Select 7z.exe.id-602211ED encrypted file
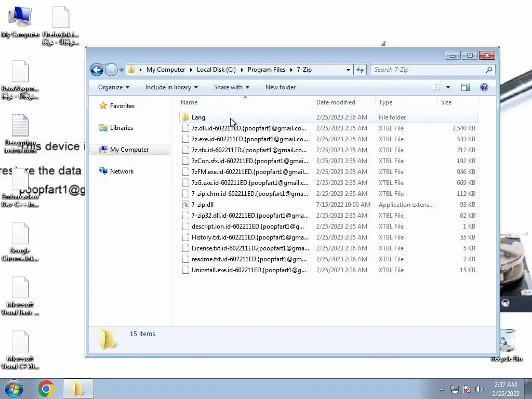 328,139
